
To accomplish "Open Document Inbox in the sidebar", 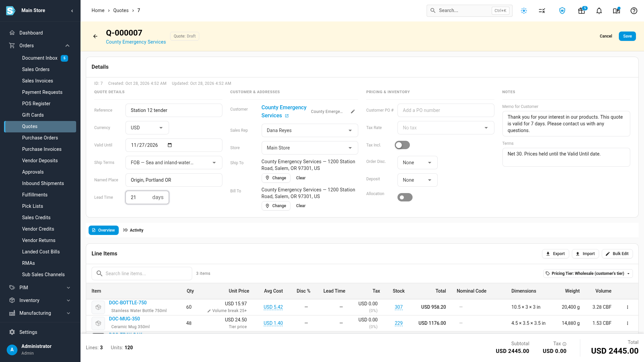I will pos(40,58).
